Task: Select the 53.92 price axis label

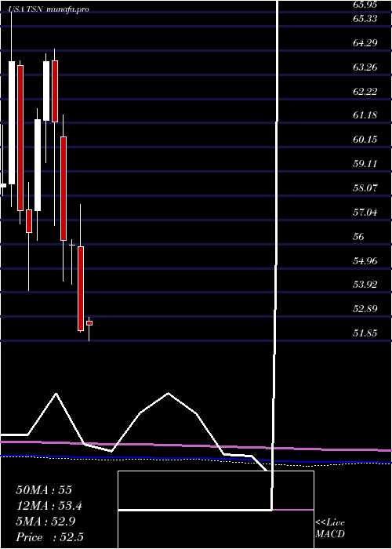Action: (366, 284)
